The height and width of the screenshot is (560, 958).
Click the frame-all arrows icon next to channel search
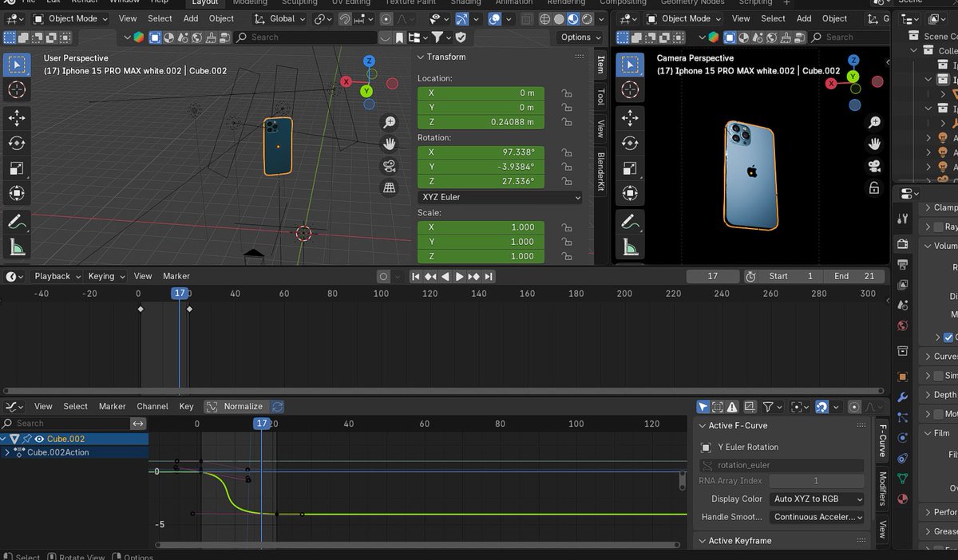[x=138, y=424]
